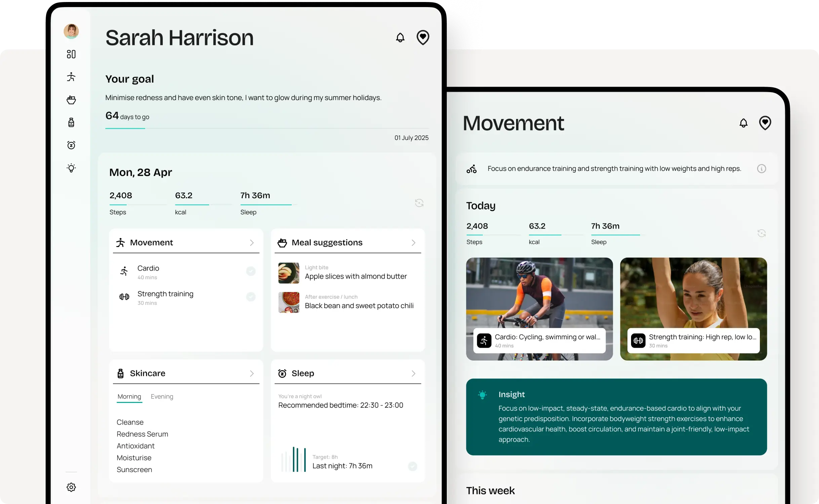Toggle the Last night sleep checkmark
The image size is (819, 504).
tap(413, 466)
